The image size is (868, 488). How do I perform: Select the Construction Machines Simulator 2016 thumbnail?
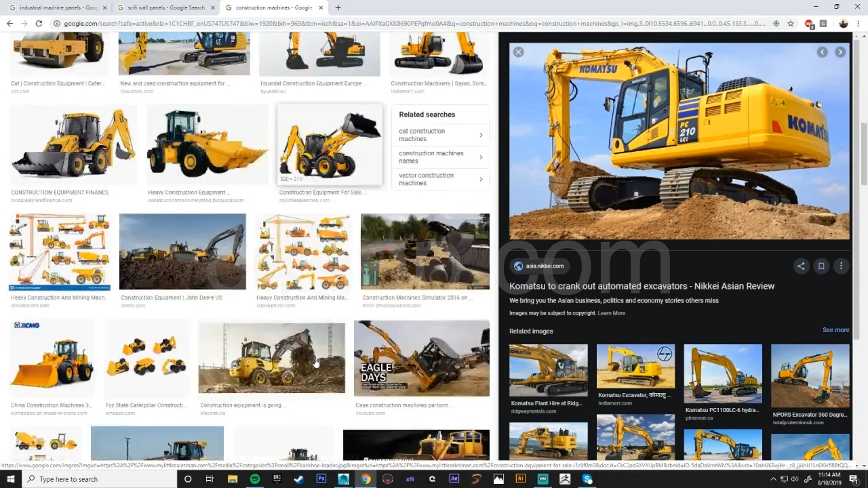(425, 251)
